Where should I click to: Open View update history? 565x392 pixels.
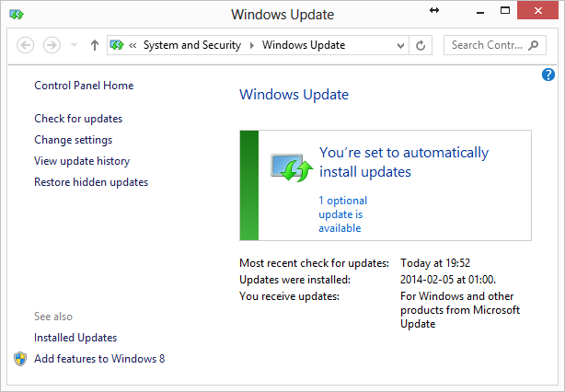click(82, 161)
